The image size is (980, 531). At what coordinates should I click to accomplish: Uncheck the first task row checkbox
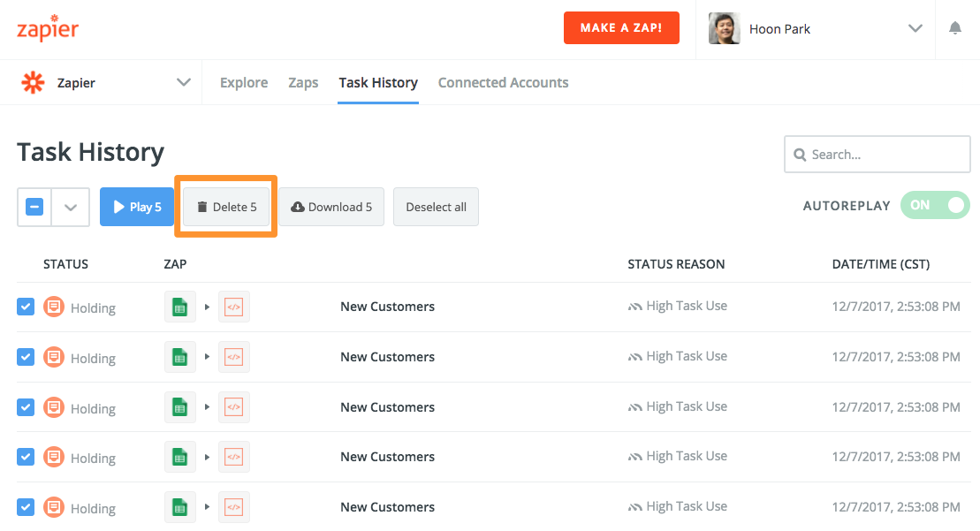pos(26,307)
